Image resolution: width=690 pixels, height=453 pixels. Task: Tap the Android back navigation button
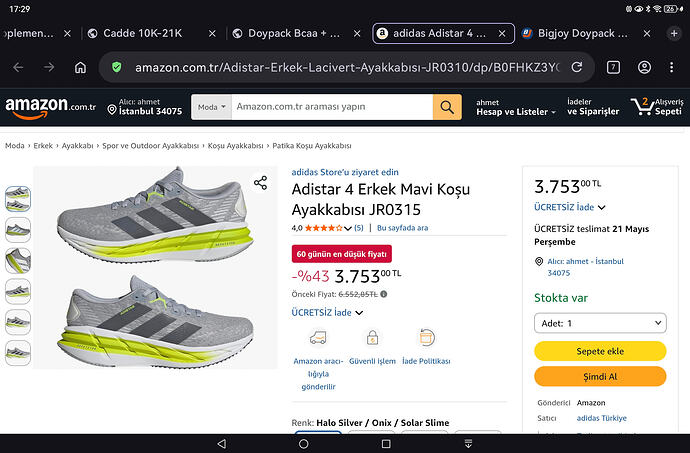[x=222, y=443]
